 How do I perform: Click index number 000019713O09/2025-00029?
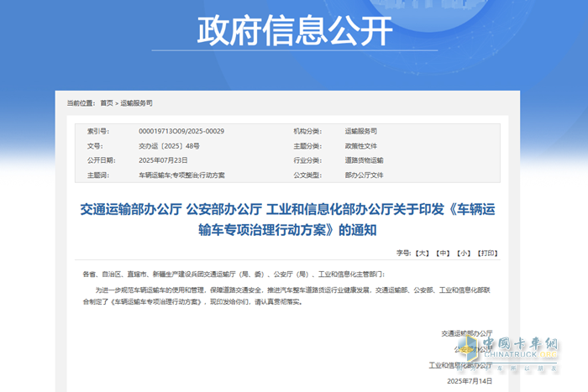tap(181, 132)
